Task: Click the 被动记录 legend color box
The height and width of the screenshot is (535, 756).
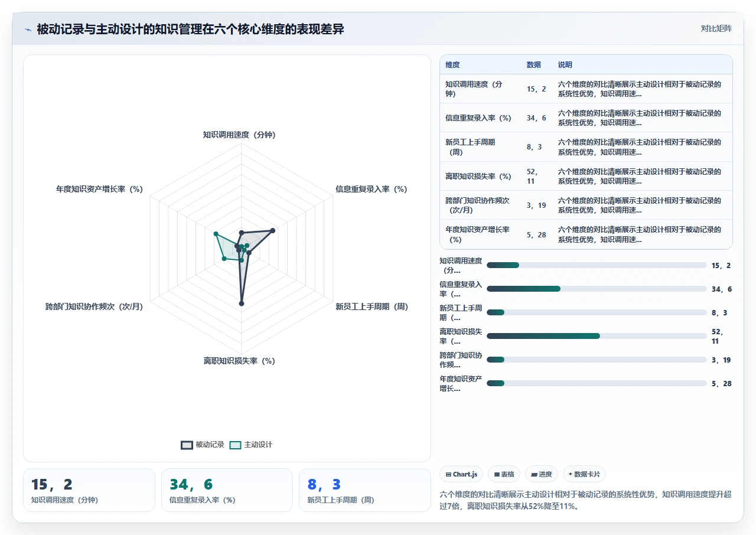Action: click(x=187, y=445)
